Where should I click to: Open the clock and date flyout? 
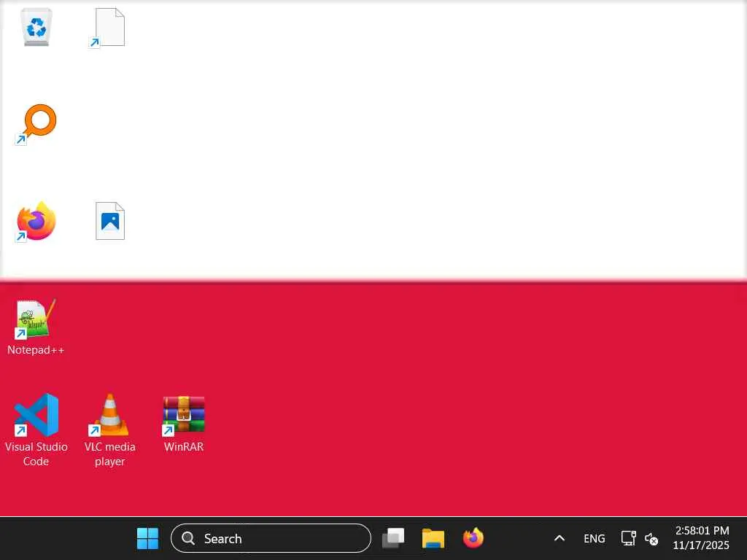pyautogui.click(x=701, y=538)
